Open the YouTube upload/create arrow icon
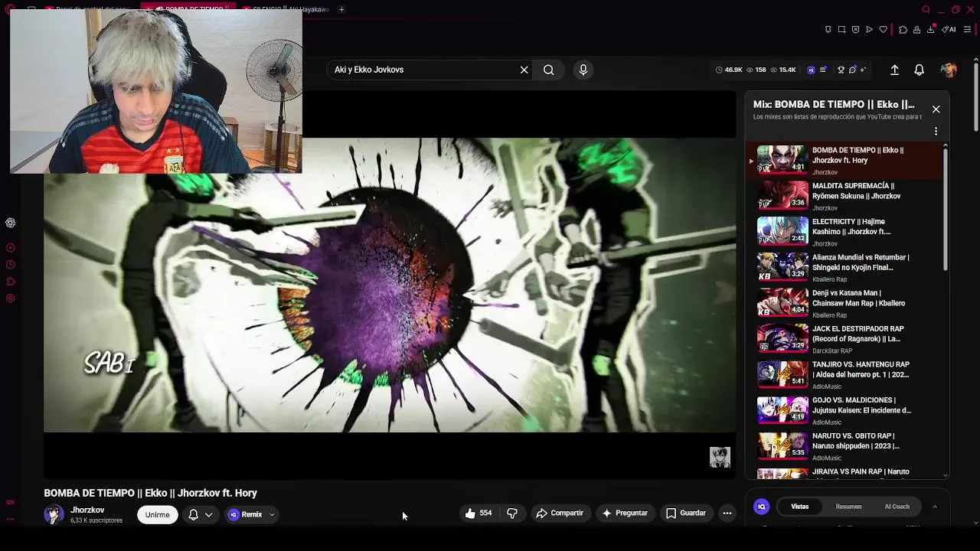The image size is (980, 551). coord(894,70)
